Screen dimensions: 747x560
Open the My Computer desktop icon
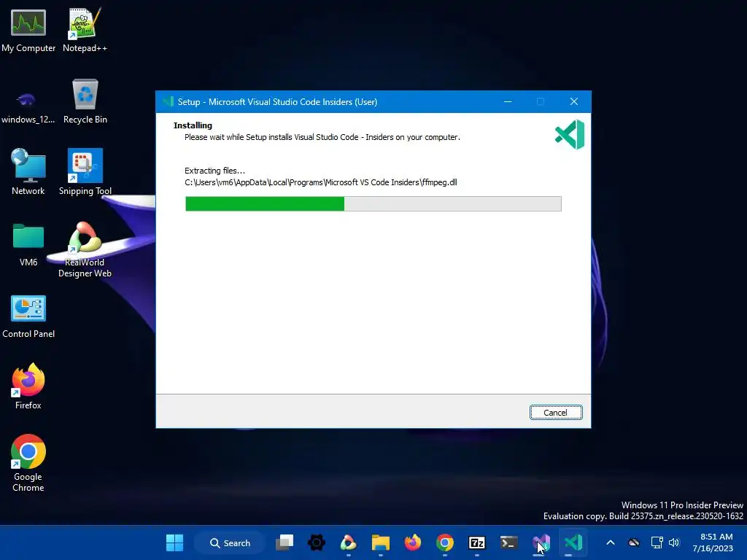point(28,31)
